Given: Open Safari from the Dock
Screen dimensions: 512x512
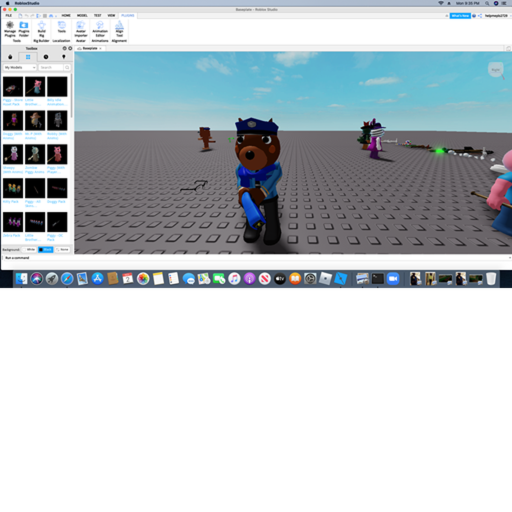Looking at the screenshot, I should tap(67, 279).
